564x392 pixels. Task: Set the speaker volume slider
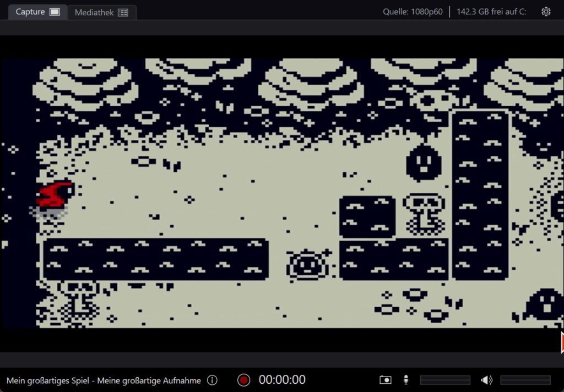point(525,380)
